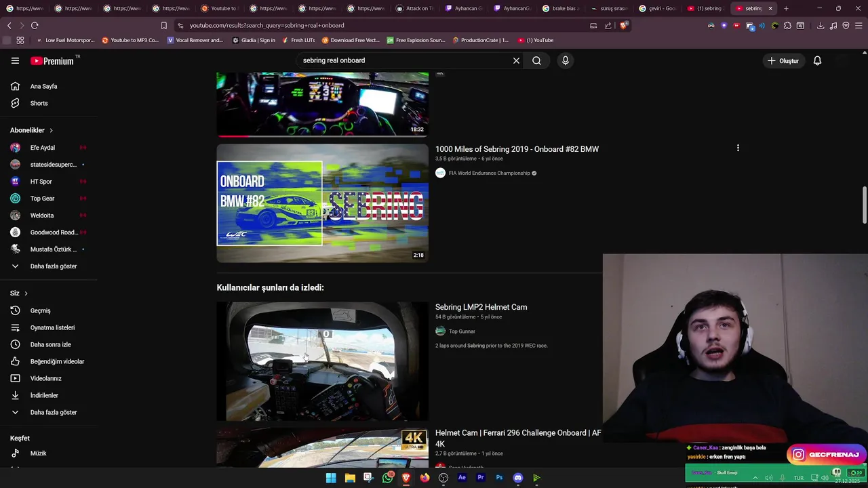This screenshot has height=488, width=868.
Task: Open three-dot menu for BMW #82 video
Action: coord(738,148)
